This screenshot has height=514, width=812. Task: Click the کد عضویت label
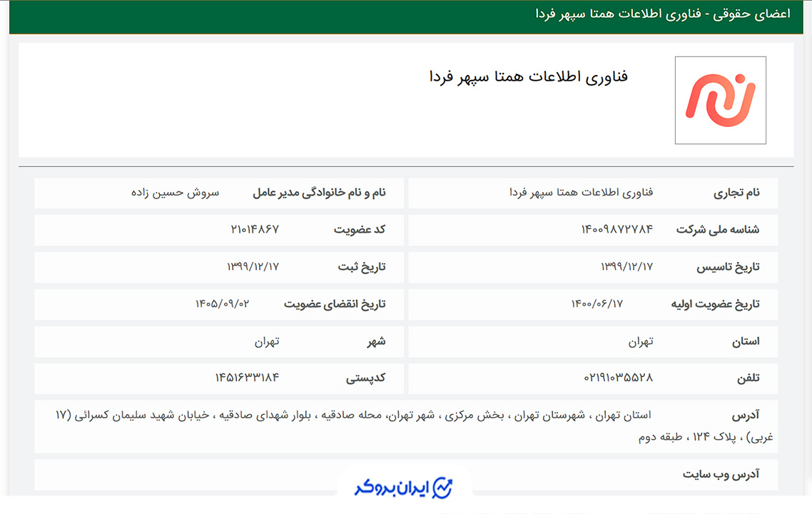(x=360, y=230)
